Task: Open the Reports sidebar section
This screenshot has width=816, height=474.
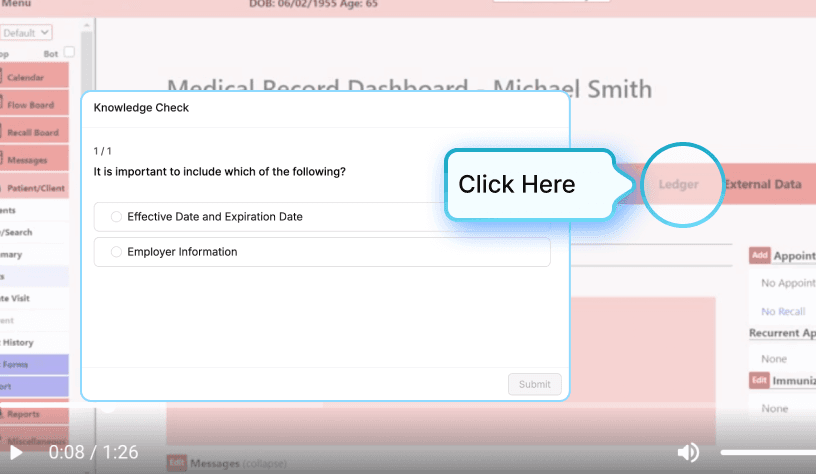Action: tap(34, 414)
